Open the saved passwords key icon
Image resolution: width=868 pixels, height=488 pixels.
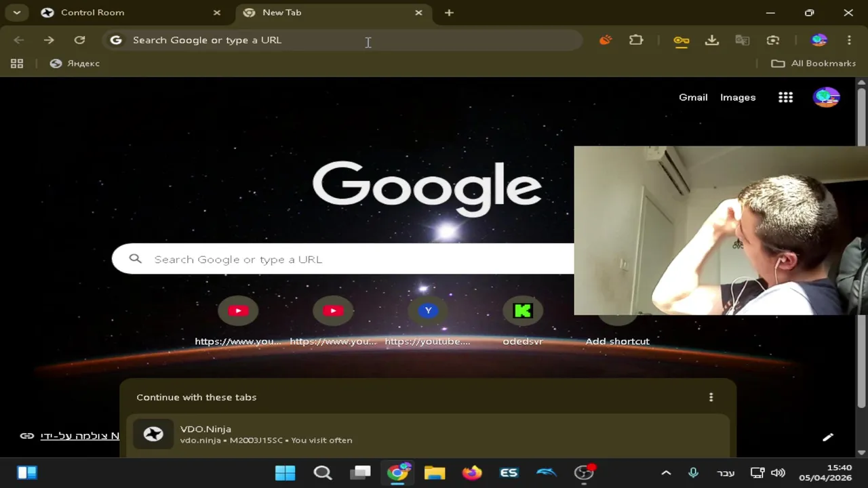click(x=681, y=41)
